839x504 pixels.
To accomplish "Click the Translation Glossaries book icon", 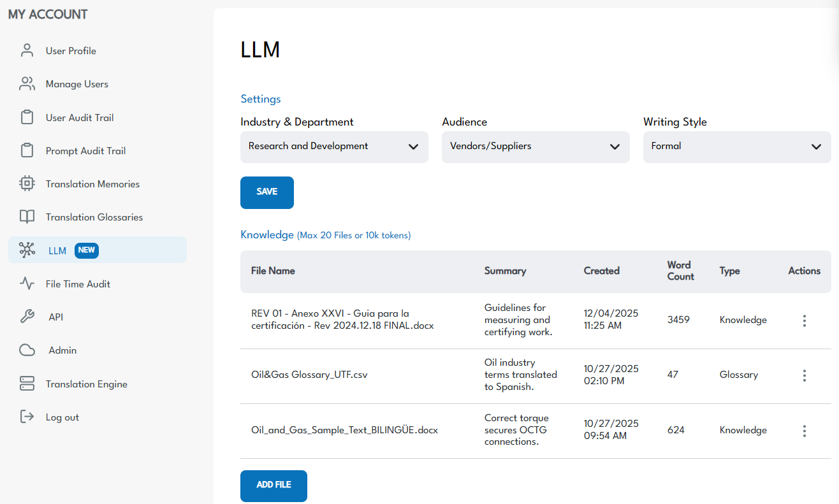I will (x=27, y=217).
